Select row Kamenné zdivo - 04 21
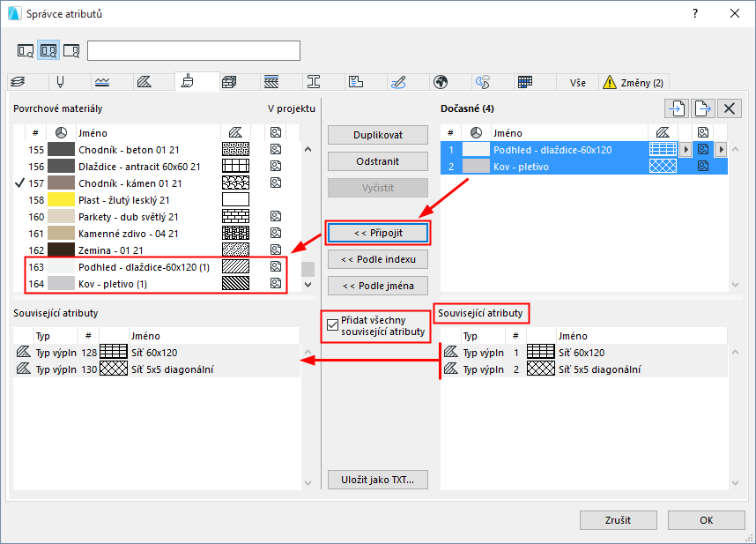Screen dimensions: 756x544 pos(157,234)
